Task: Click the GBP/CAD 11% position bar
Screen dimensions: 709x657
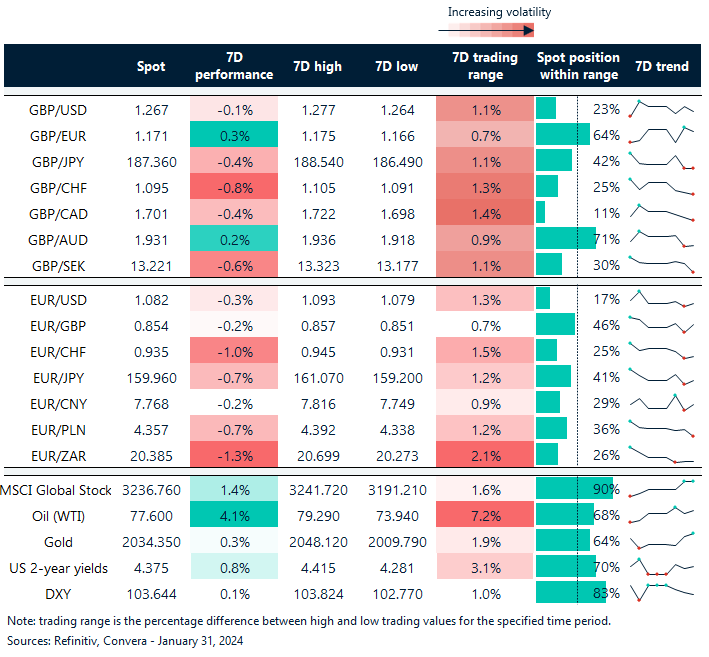Action: tap(541, 212)
